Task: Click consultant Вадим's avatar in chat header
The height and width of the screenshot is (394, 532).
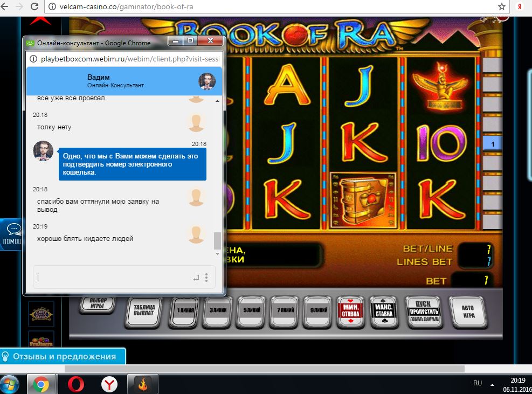Action: click(207, 81)
